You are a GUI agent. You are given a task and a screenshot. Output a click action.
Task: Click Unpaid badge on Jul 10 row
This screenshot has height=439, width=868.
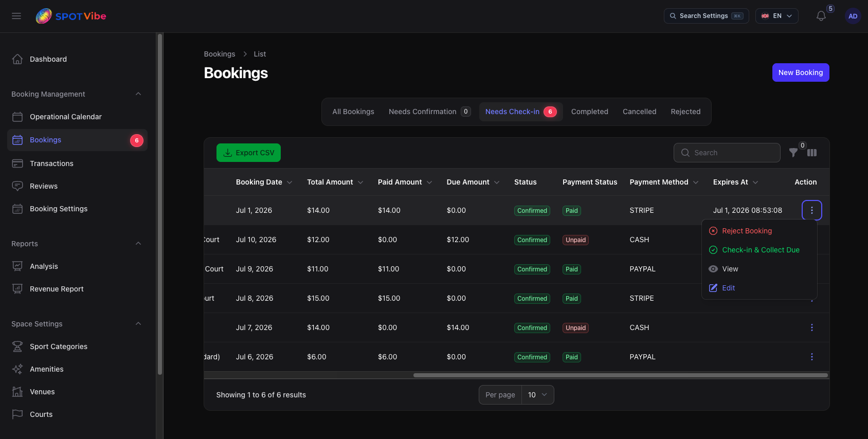pos(575,240)
